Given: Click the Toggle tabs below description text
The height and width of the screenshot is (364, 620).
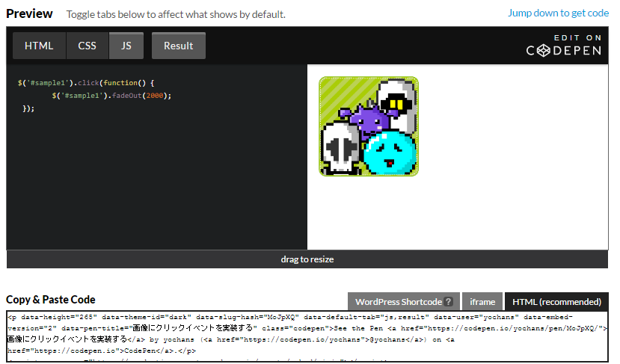Looking at the screenshot, I should [x=176, y=15].
